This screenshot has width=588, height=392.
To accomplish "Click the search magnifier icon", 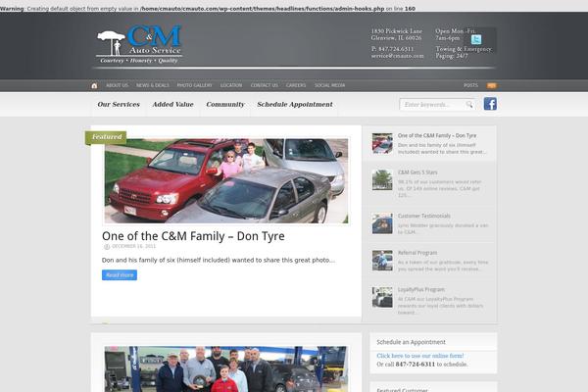I will pyautogui.click(x=469, y=104).
